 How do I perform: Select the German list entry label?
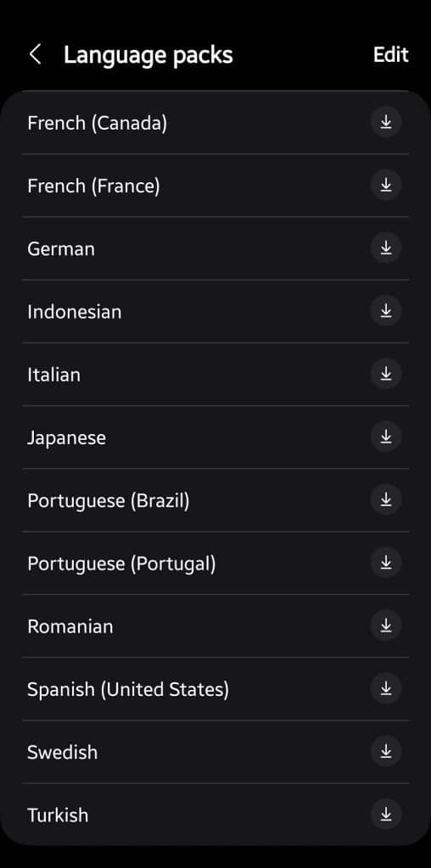tap(61, 249)
